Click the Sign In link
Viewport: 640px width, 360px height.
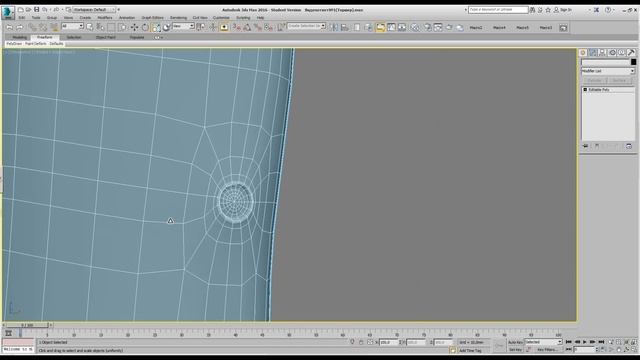click(566, 9)
